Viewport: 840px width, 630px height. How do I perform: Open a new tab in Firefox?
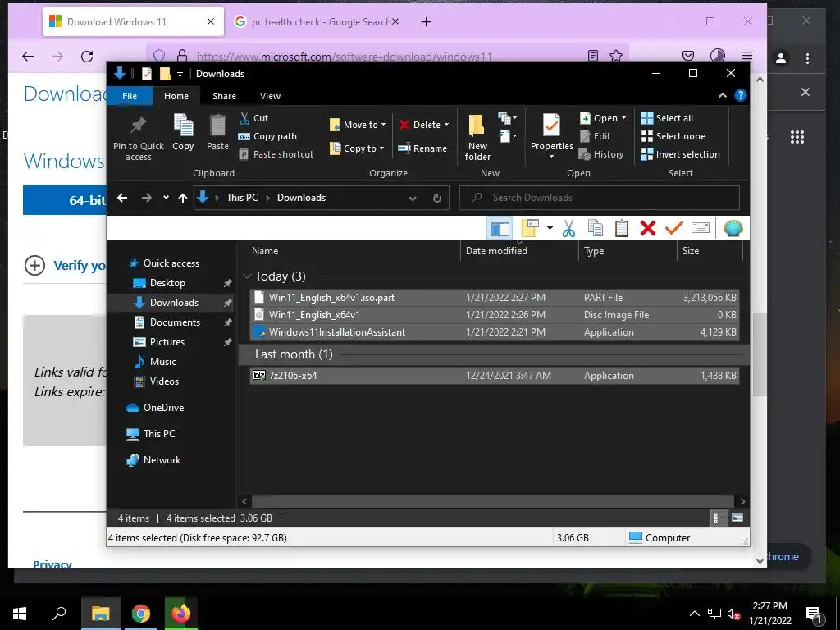[426, 22]
